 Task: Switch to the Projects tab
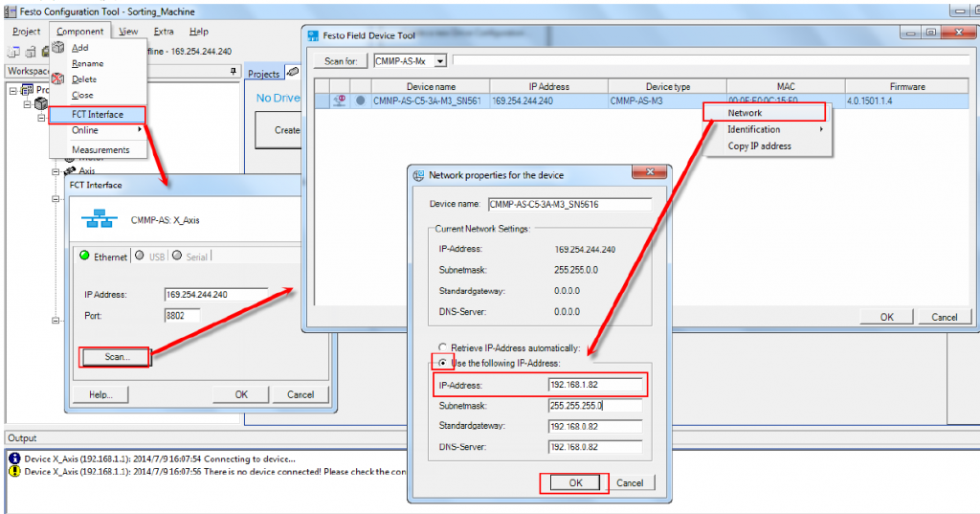click(x=264, y=74)
